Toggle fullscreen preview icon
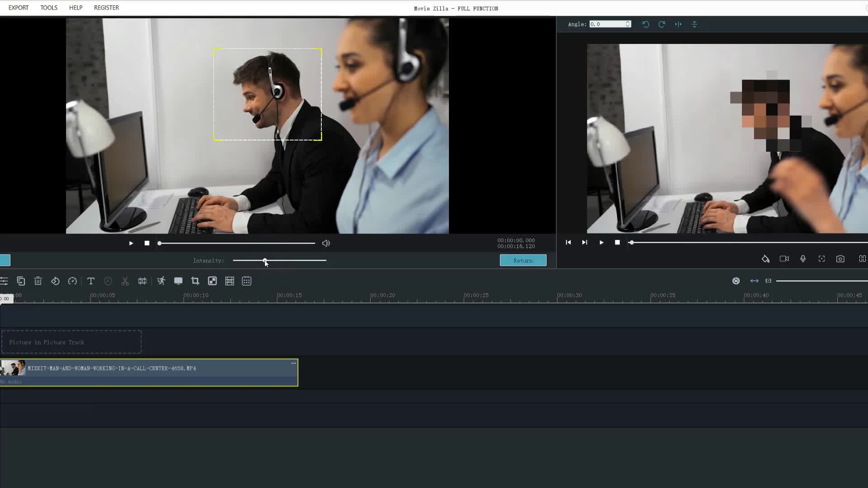The image size is (868, 488). click(x=821, y=259)
